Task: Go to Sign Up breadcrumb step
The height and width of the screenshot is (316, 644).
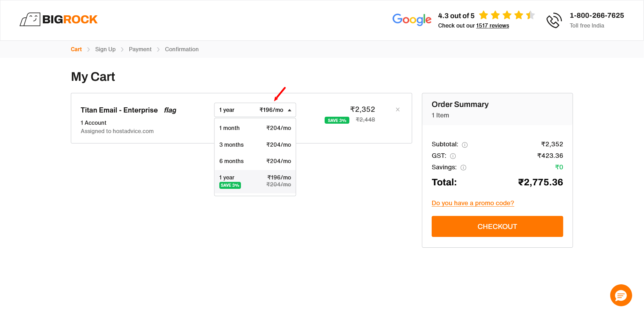Action: point(105,49)
